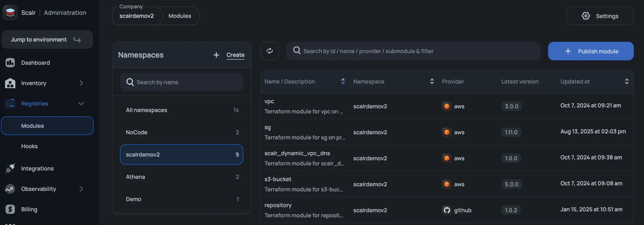Click the Observability chart icon
Image resolution: width=644 pixels, height=225 pixels.
10,189
